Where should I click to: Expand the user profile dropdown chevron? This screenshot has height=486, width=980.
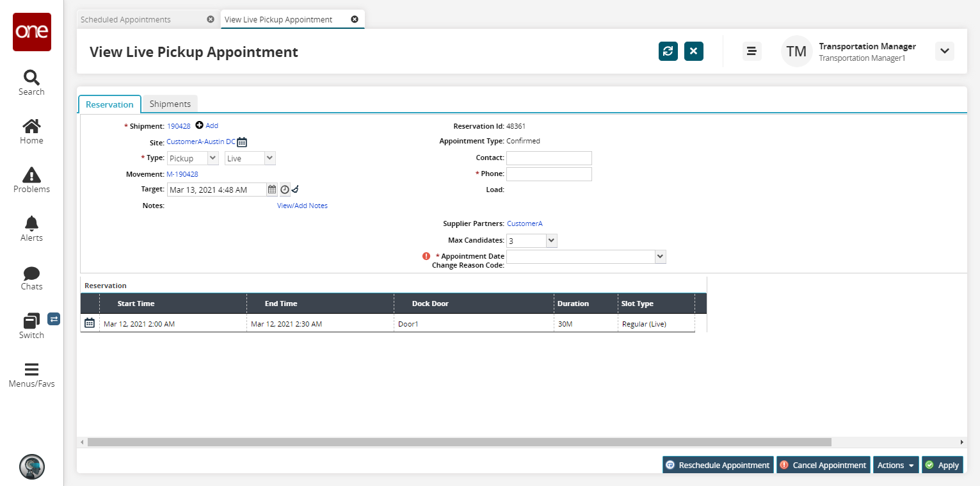point(945,51)
